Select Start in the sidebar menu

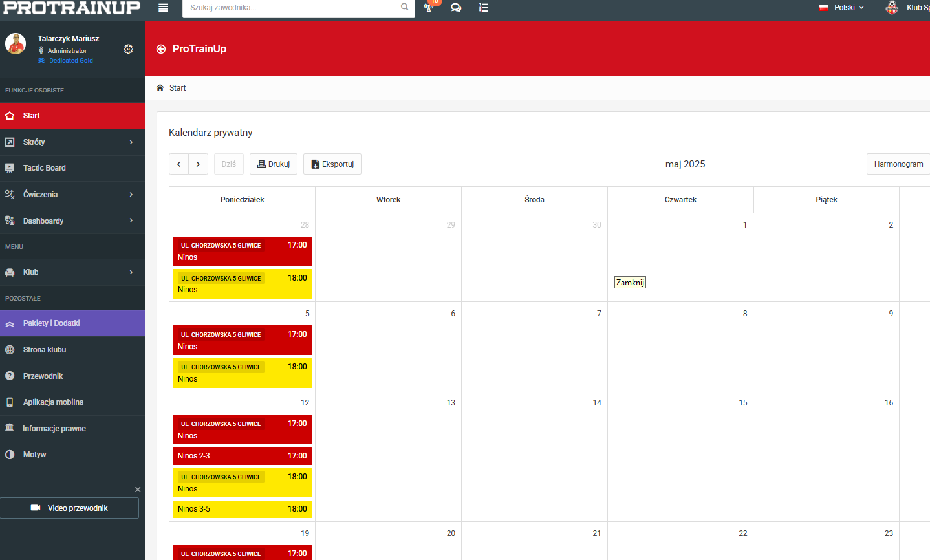pos(72,116)
